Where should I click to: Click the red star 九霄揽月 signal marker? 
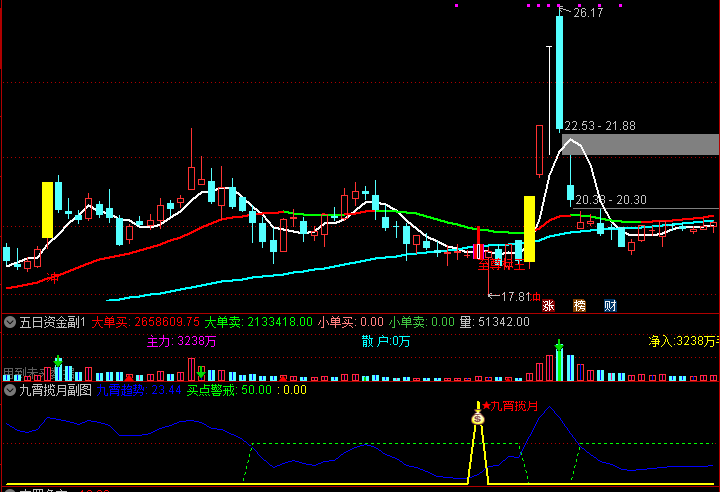[x=485, y=406]
